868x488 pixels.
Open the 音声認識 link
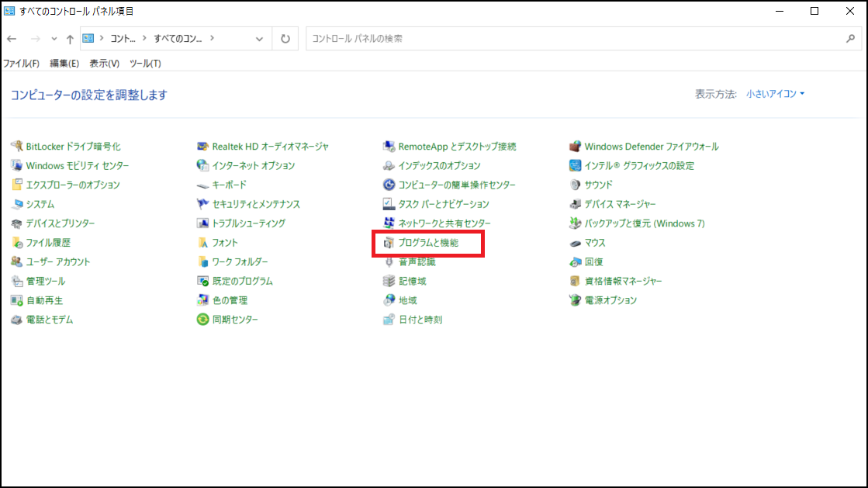click(x=417, y=262)
